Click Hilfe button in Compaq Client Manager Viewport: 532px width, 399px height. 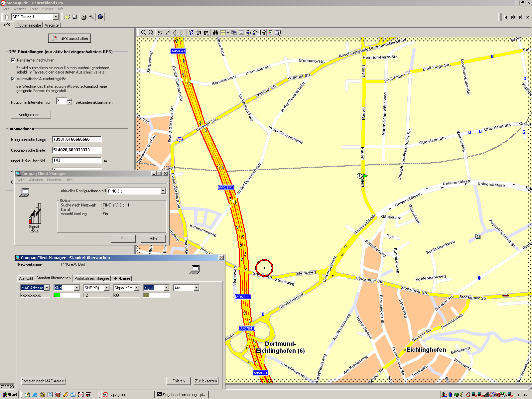pos(153,239)
